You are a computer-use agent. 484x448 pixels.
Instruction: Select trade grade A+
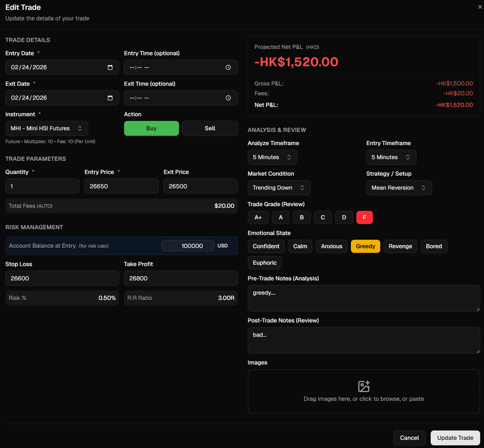coord(258,217)
